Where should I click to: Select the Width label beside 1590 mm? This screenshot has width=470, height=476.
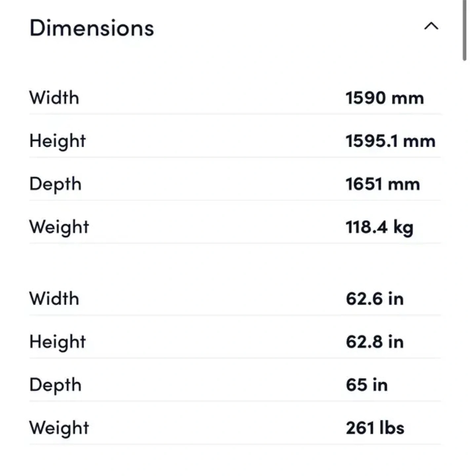(x=54, y=98)
